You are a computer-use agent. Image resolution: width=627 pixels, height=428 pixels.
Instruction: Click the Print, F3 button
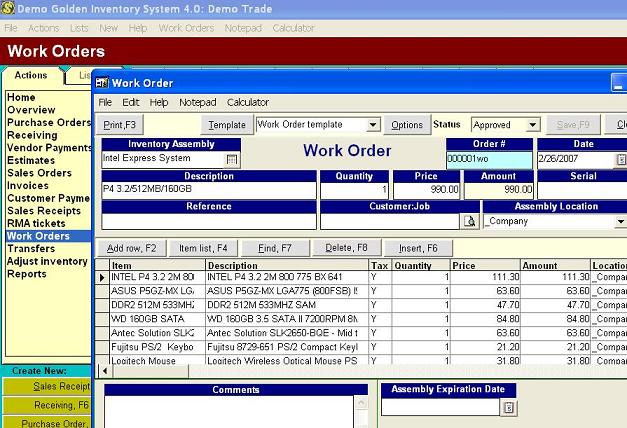tap(120, 125)
